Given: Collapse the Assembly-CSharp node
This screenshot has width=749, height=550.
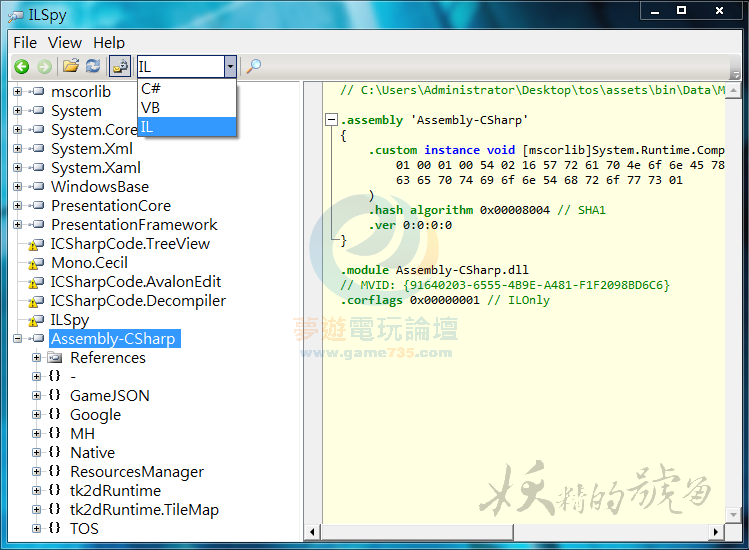Looking at the screenshot, I should pos(18,338).
